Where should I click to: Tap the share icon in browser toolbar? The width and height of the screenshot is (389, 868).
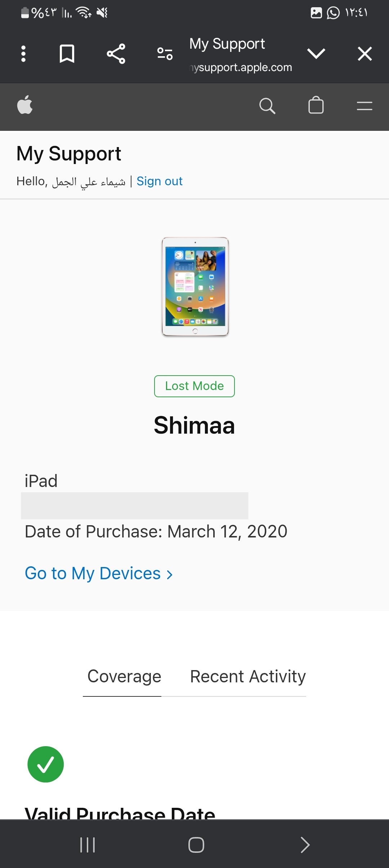coord(116,54)
